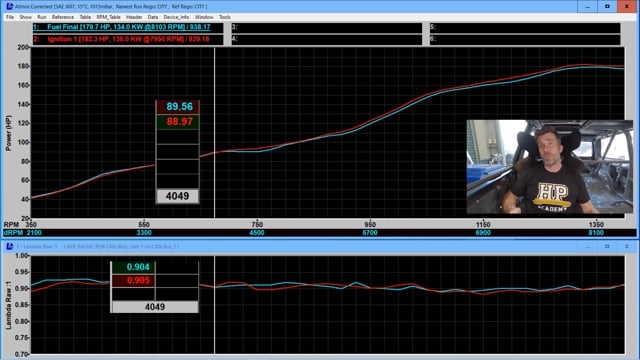Click the dRPM 4500 axis value

(x=257, y=233)
